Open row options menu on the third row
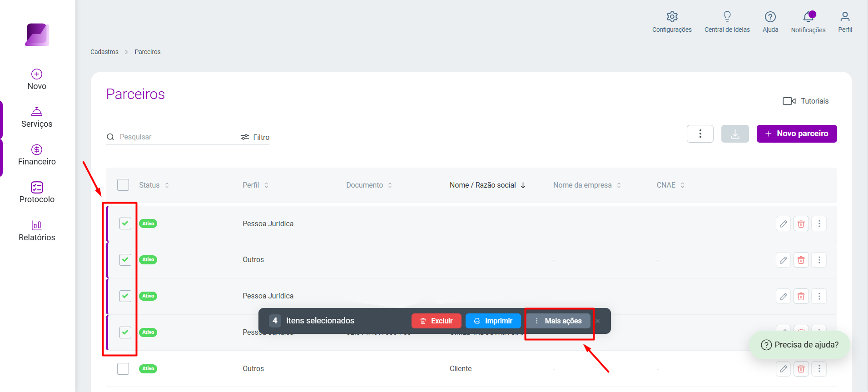 tap(819, 296)
